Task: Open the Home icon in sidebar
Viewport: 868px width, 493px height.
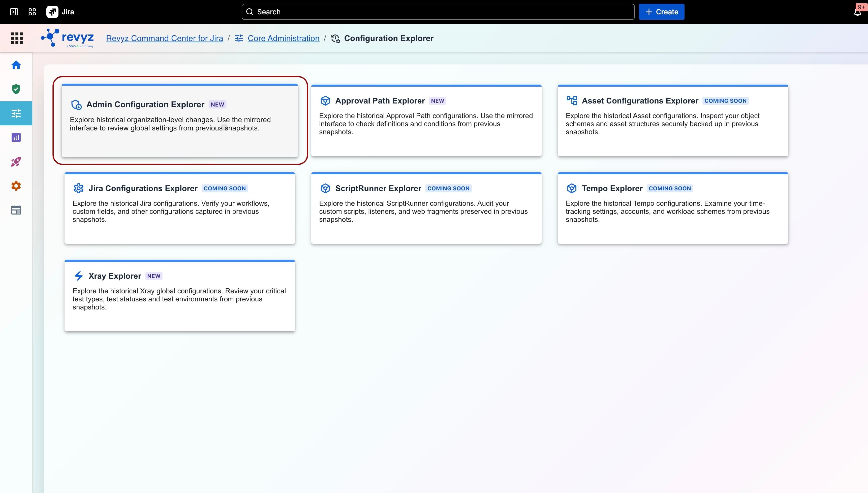Action: click(x=16, y=65)
